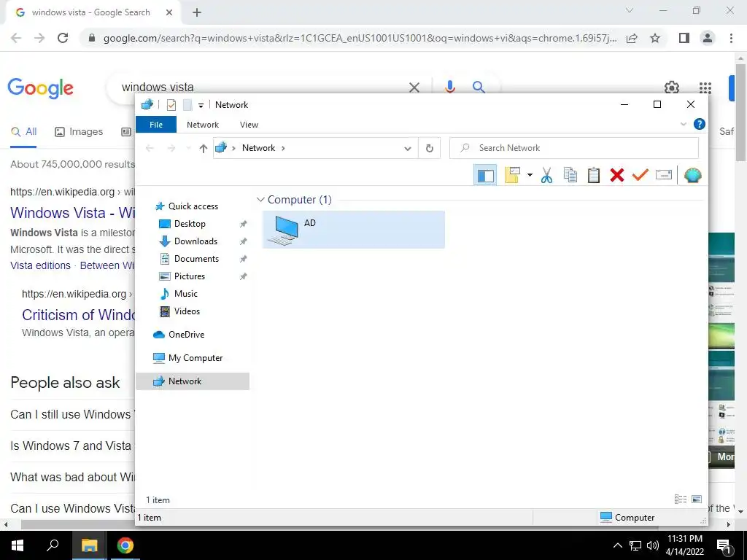Click the orange checkmark Properties icon
747x560 pixels.
click(640, 175)
